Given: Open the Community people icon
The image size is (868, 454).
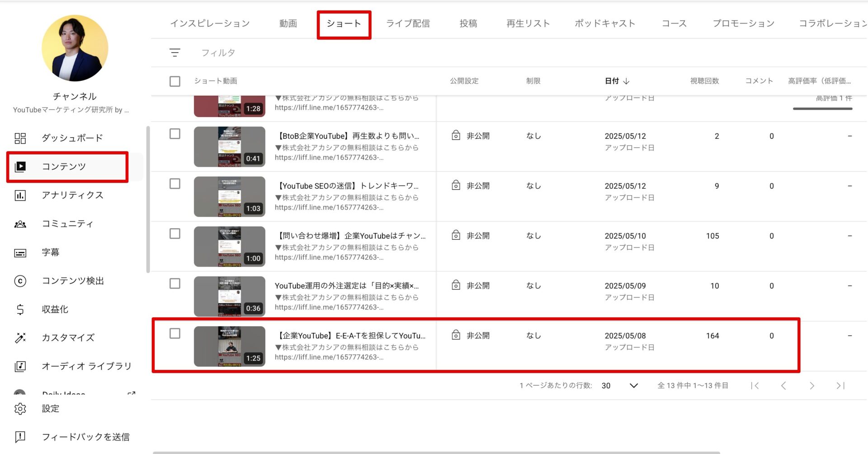Looking at the screenshot, I should click(20, 224).
